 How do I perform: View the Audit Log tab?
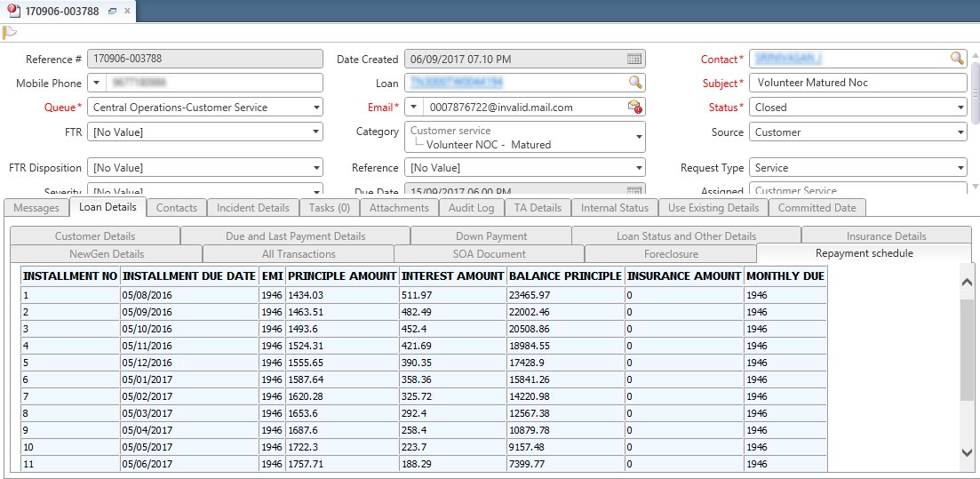point(471,208)
